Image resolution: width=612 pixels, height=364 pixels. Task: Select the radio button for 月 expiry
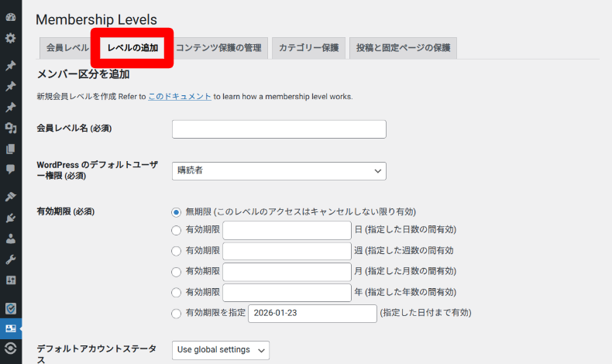pos(176,272)
